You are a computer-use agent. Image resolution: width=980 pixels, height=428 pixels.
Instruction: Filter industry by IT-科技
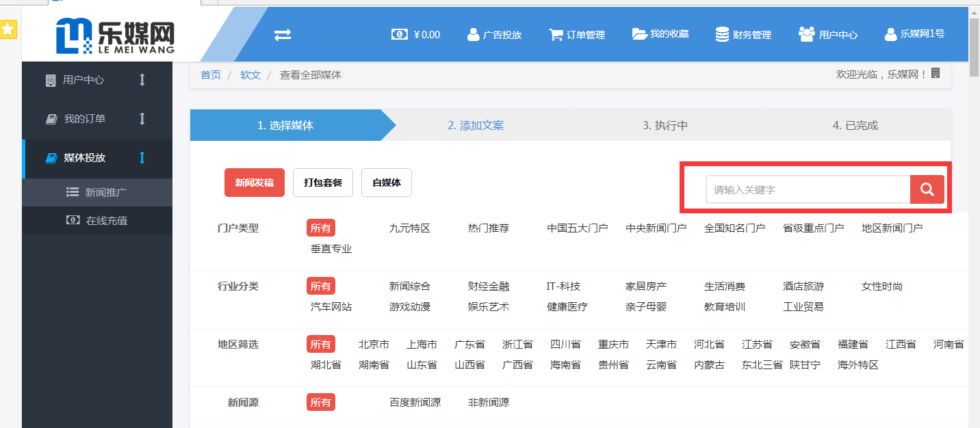(x=563, y=286)
